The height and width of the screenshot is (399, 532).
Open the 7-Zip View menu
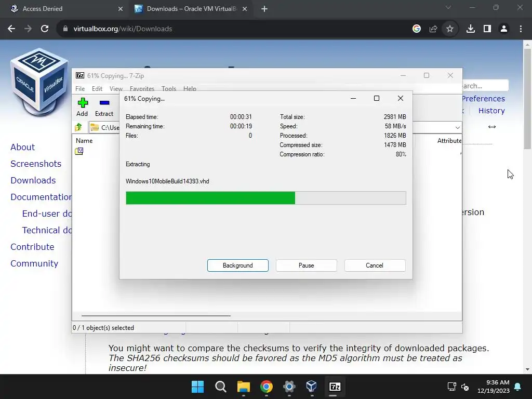(x=116, y=88)
